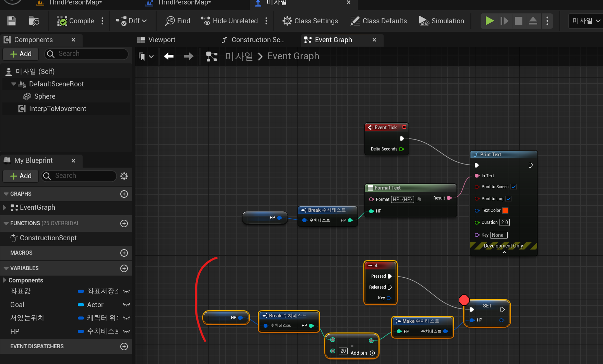The width and height of the screenshot is (603, 364).
Task: Add a new event dispatcher with plus
Action: (x=124, y=347)
